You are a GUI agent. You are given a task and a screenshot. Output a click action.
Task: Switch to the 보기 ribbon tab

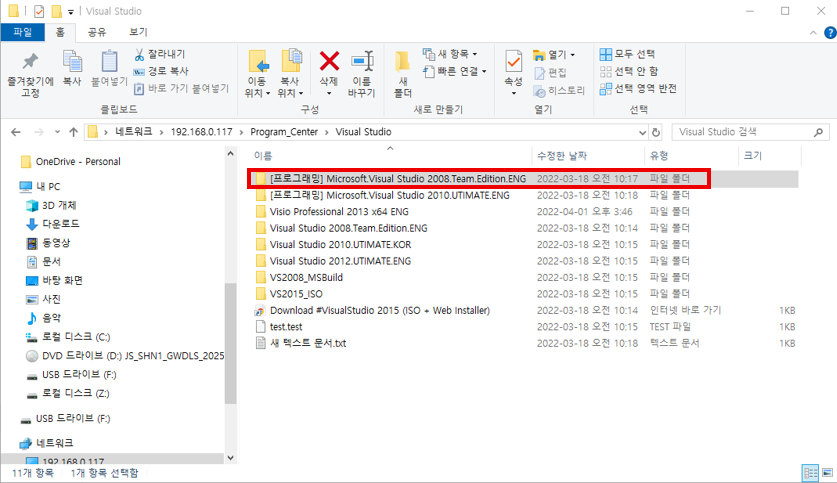(x=138, y=32)
